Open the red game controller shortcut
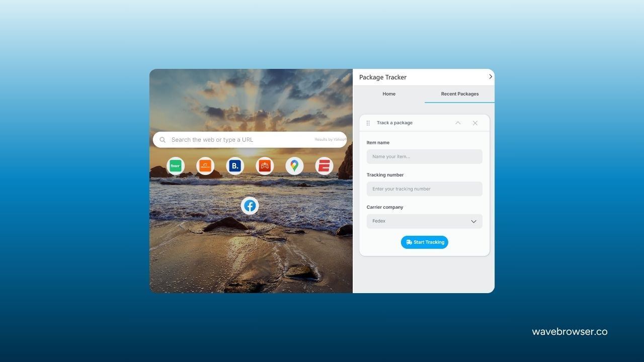This screenshot has width=644, height=362. (x=265, y=166)
